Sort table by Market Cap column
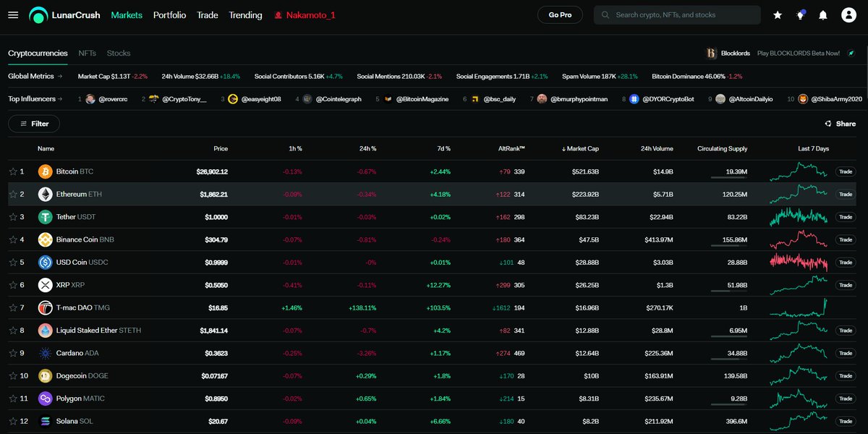868x434 pixels. point(580,148)
